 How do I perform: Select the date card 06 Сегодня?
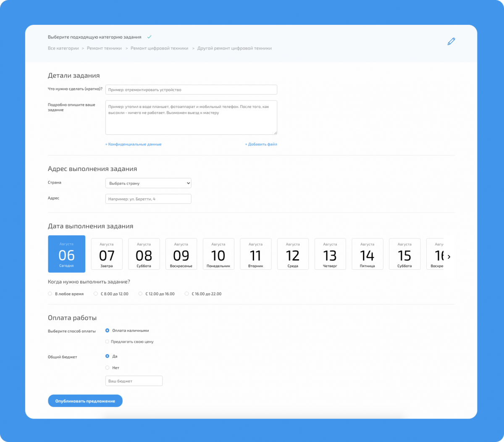[66, 254]
